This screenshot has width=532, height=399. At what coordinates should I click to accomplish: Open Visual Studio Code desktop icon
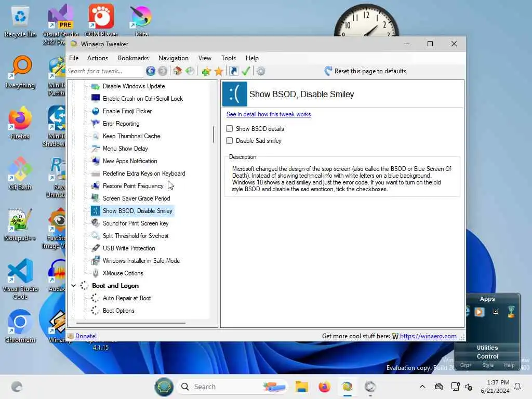pyautogui.click(x=20, y=279)
